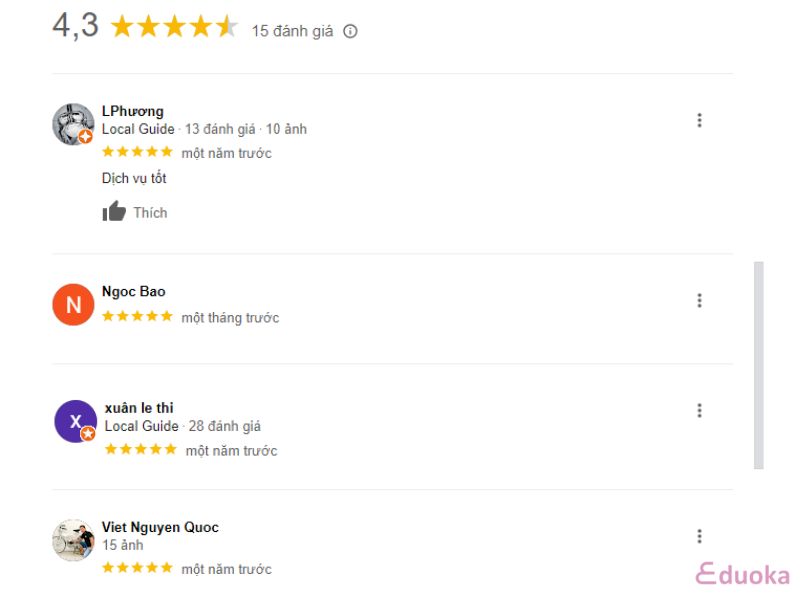Click Ngoc Bao's orange N avatar

(73, 305)
